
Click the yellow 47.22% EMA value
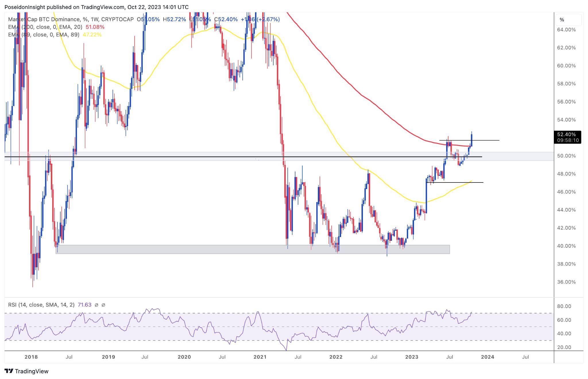tap(92, 34)
